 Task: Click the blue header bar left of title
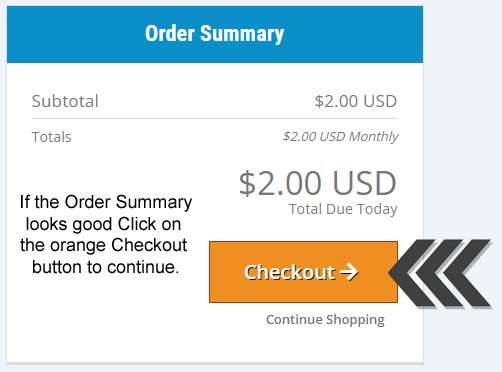pyautogui.click(x=75, y=34)
